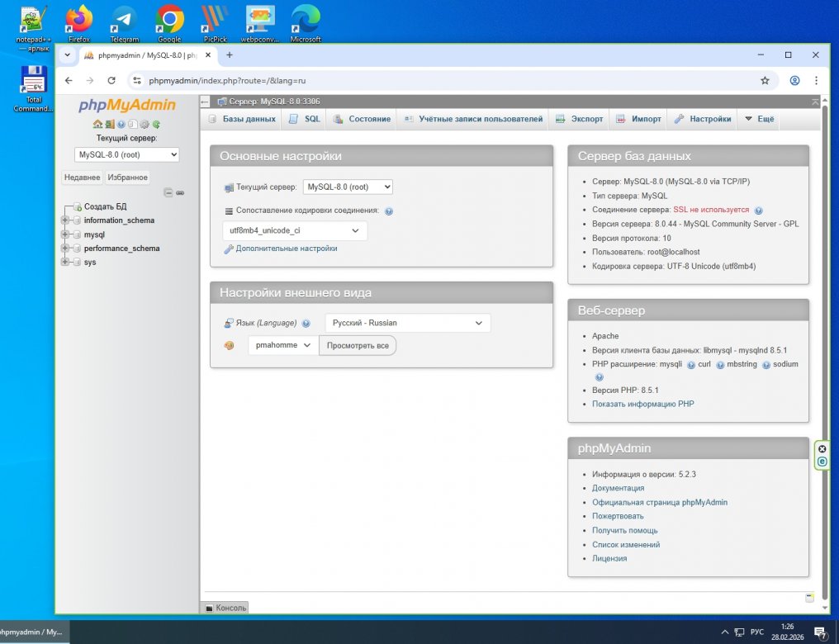This screenshot has height=644, width=839.
Task: Click the bookmark icon above console bar at right
Action: click(x=809, y=598)
